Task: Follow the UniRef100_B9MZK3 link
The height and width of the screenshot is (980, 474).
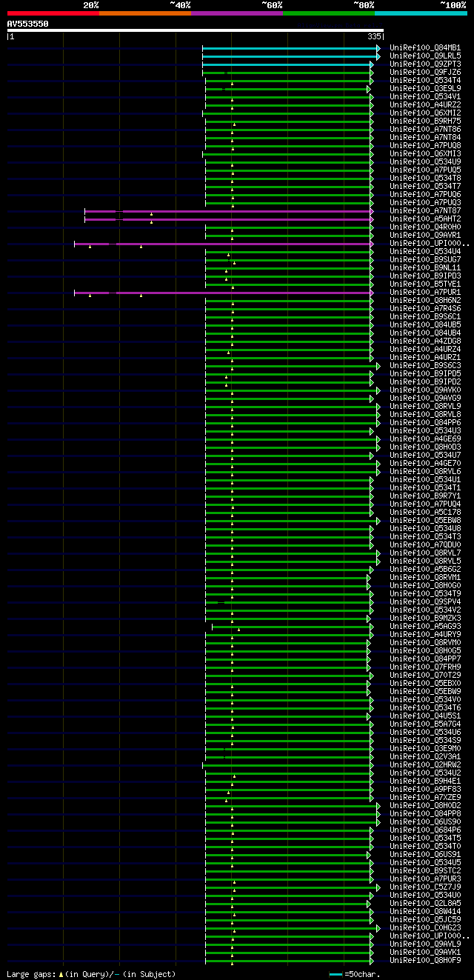Action: [425, 619]
